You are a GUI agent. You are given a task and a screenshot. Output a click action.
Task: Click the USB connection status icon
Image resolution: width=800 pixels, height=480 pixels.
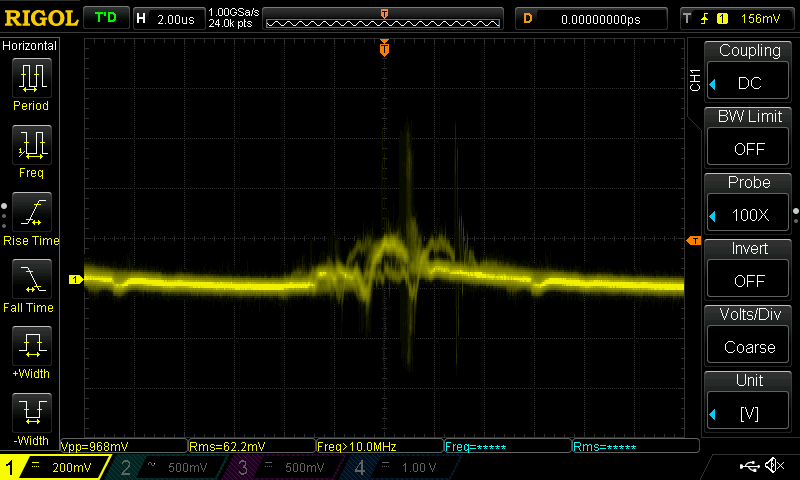pyautogui.click(x=749, y=466)
